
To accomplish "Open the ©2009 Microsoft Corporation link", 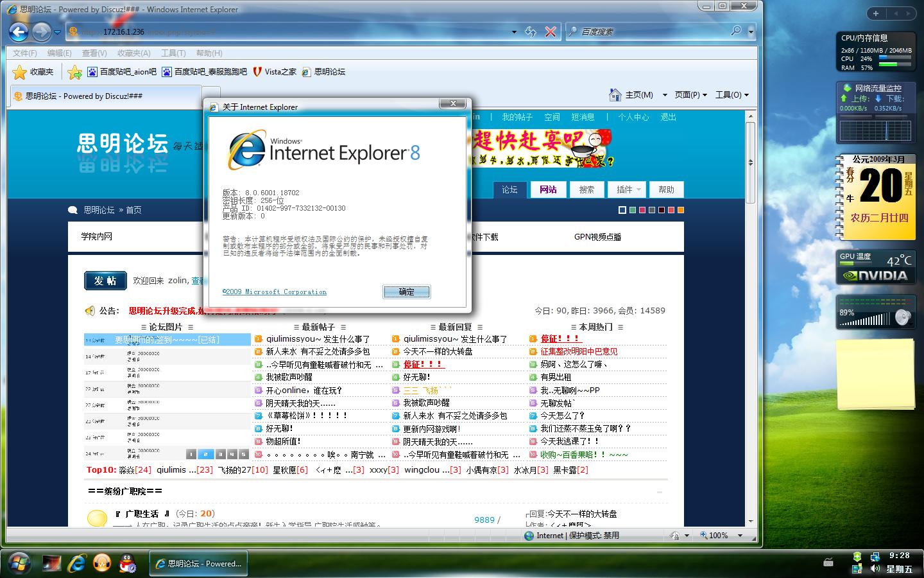I will pyautogui.click(x=274, y=292).
